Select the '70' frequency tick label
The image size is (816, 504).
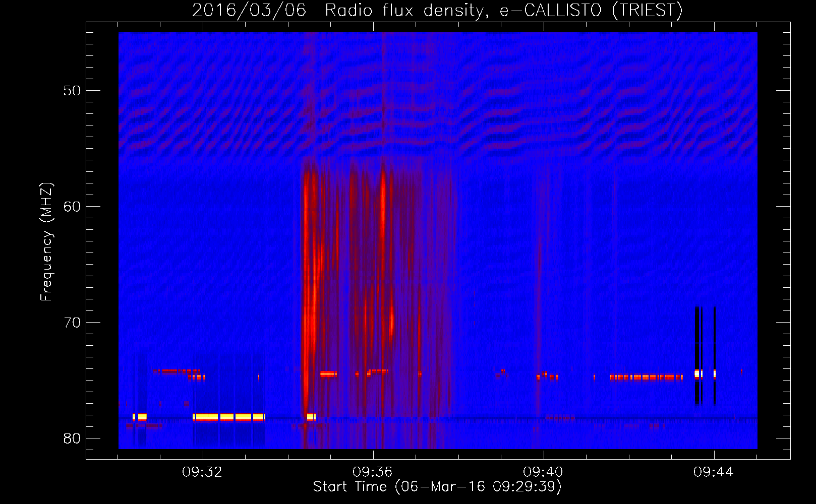pos(72,322)
